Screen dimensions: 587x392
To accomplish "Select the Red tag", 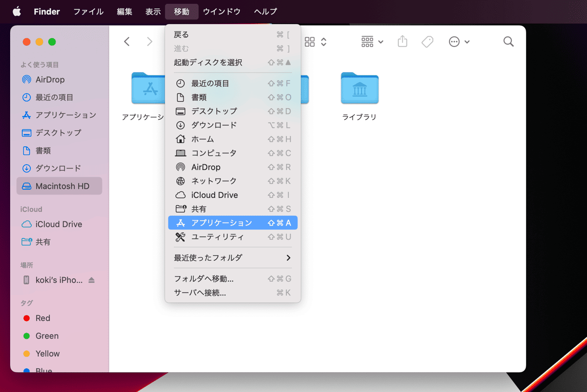I will pos(59,318).
